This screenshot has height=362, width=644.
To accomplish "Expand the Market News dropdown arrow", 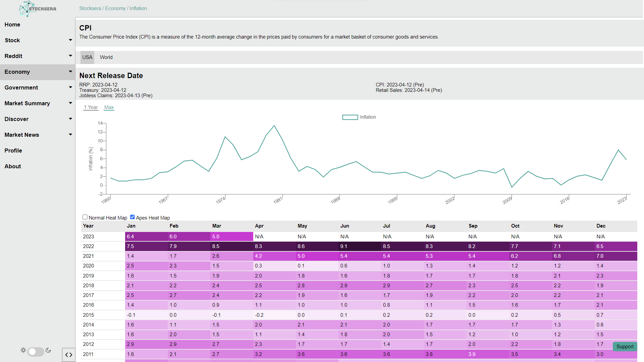I will (x=70, y=135).
